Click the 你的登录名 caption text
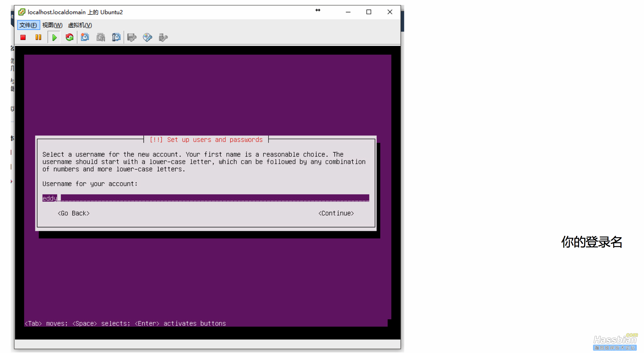The height and width of the screenshot is (353, 644). 592,242
